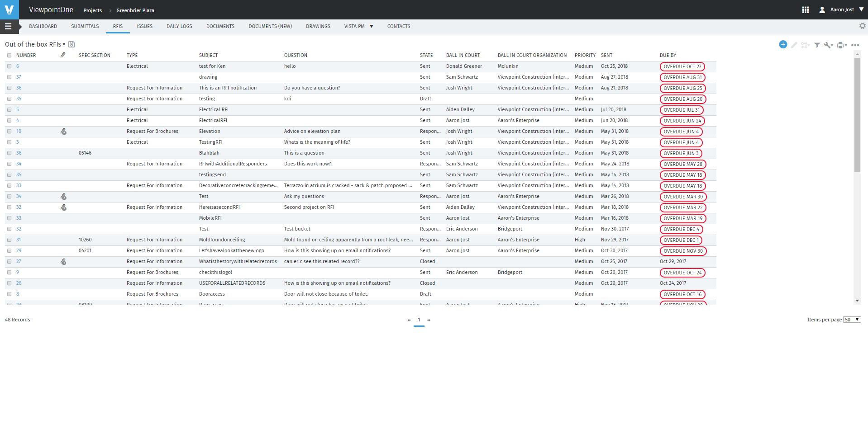This screenshot has width=868, height=424.
Task: Open attachment icon on Ask my questions row
Action: [63, 197]
